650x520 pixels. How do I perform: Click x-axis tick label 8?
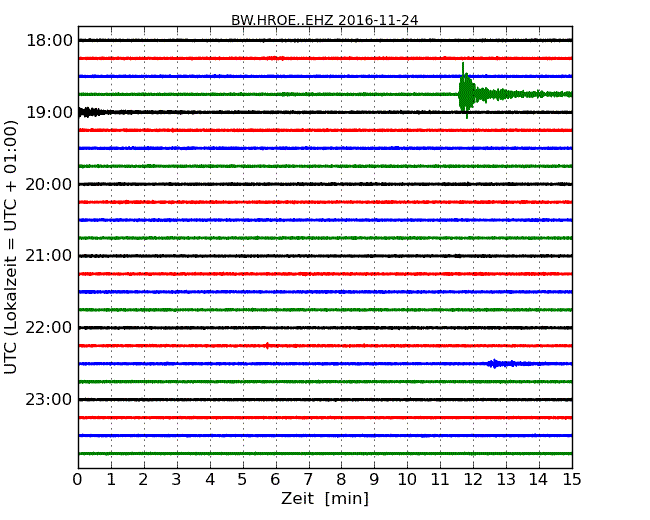(342, 480)
